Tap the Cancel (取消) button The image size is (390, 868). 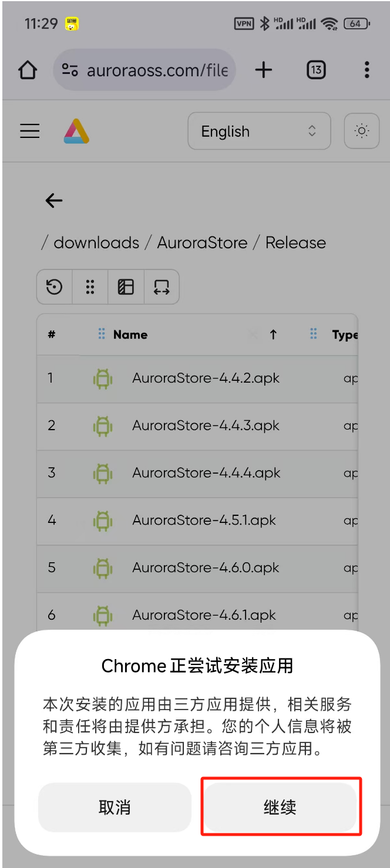click(115, 808)
